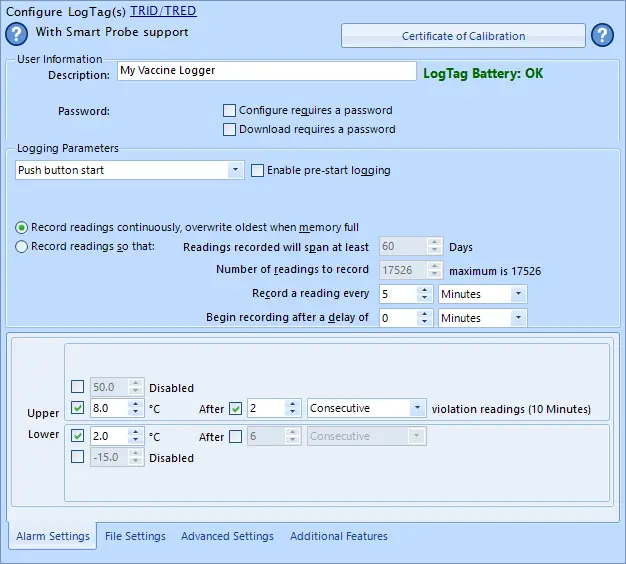Screen dimensions: 626x564
Task: Enable Download requires a password
Action: 230,129
